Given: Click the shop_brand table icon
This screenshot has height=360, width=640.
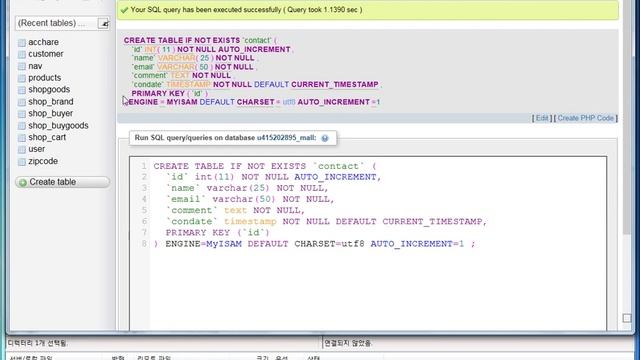Looking at the screenshot, I should 22,102.
